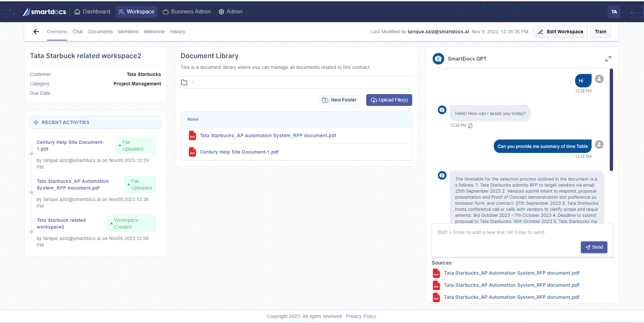Open the Privacy Policy link
Screen dimensions: 644x323
360,316
